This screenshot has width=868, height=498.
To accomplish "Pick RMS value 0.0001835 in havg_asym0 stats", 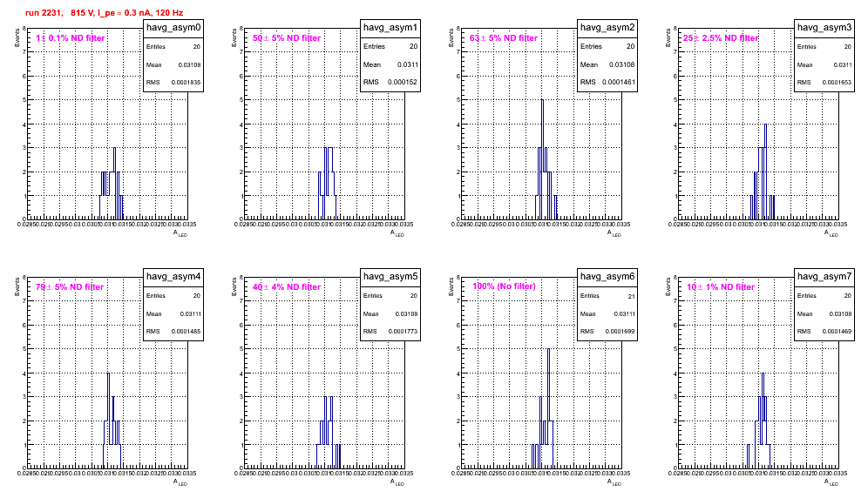I will click(186, 83).
